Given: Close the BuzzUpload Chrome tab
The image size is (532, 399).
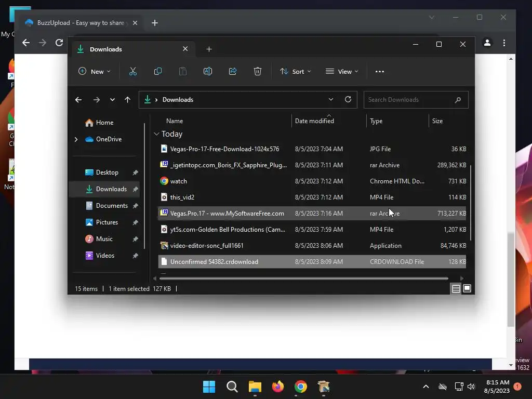Looking at the screenshot, I should (135, 23).
